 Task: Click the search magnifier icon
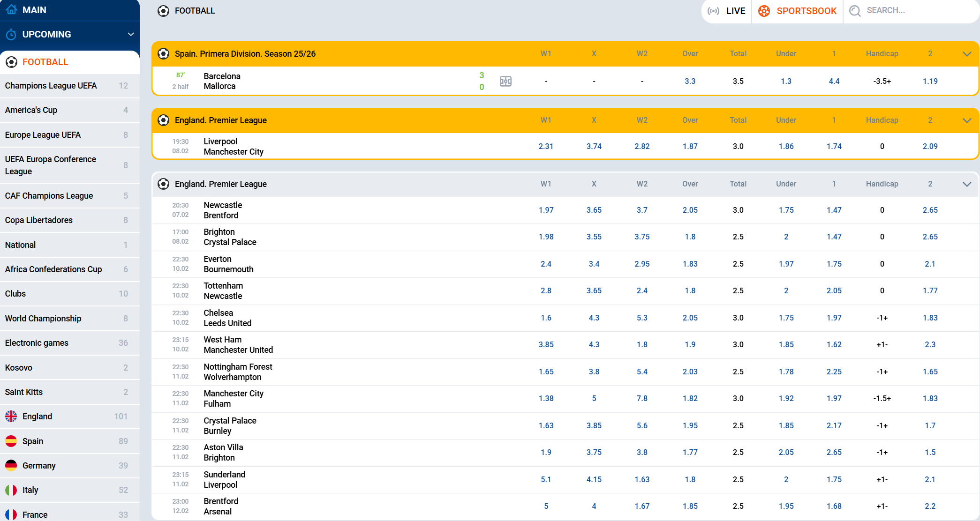pyautogui.click(x=854, y=11)
